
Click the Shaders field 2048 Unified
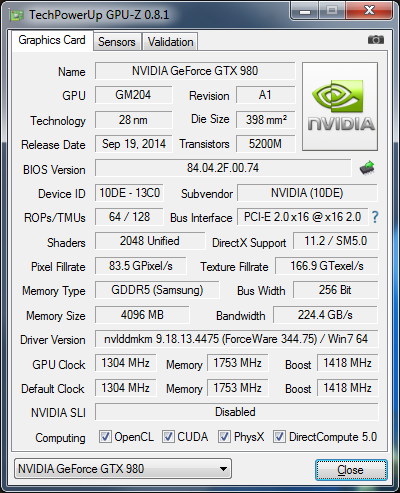tap(150, 241)
